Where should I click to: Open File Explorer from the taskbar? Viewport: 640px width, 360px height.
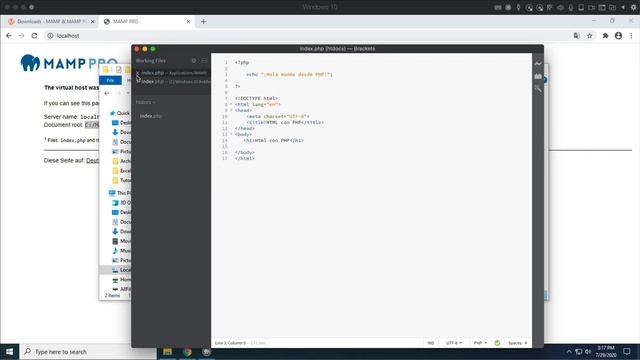pyautogui.click(x=167, y=351)
